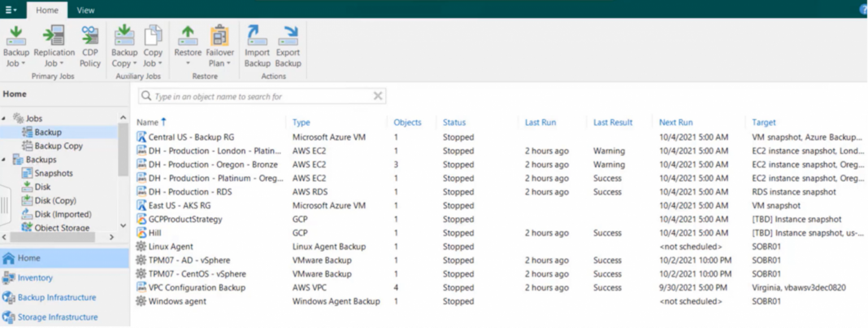Switch to the Inventory view
This screenshot has width=868, height=328.
click(35, 278)
